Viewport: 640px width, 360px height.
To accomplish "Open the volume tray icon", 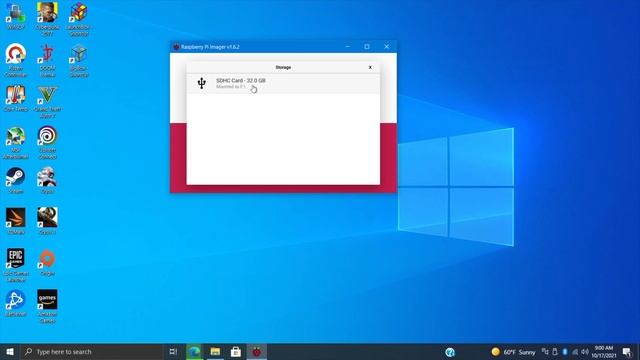I will (585, 351).
